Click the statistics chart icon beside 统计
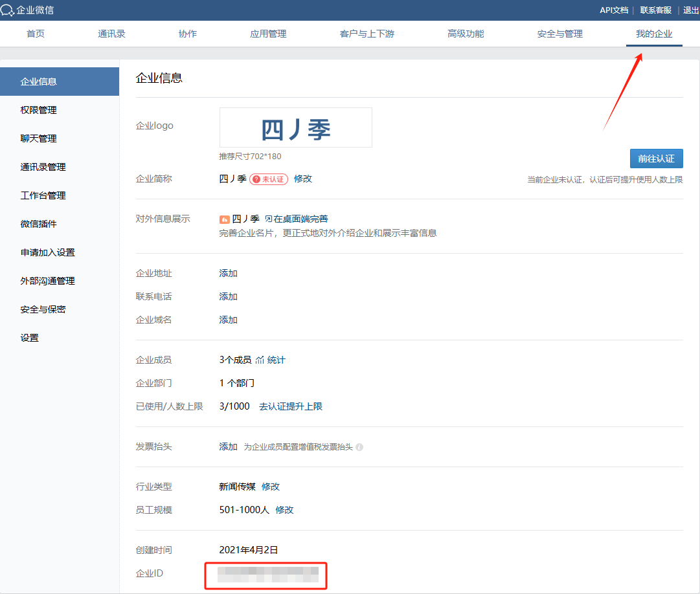 tap(260, 360)
